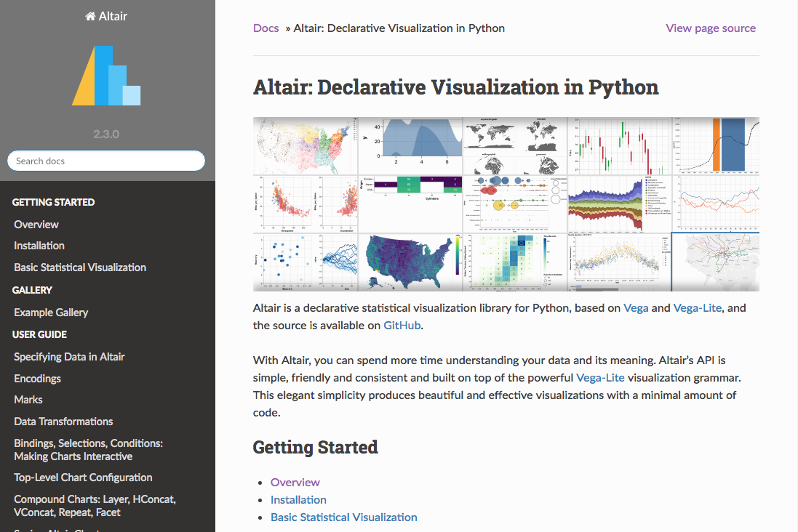Click the version number 2.3.0 text
The width and height of the screenshot is (798, 532).
(106, 134)
